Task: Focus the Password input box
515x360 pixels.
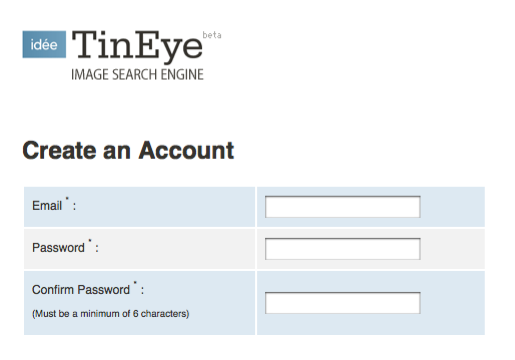Action: [342, 249]
